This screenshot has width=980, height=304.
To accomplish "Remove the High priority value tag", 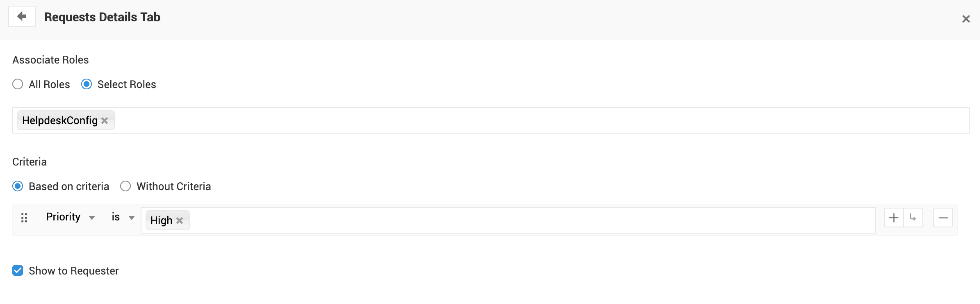I will pyautogui.click(x=180, y=220).
